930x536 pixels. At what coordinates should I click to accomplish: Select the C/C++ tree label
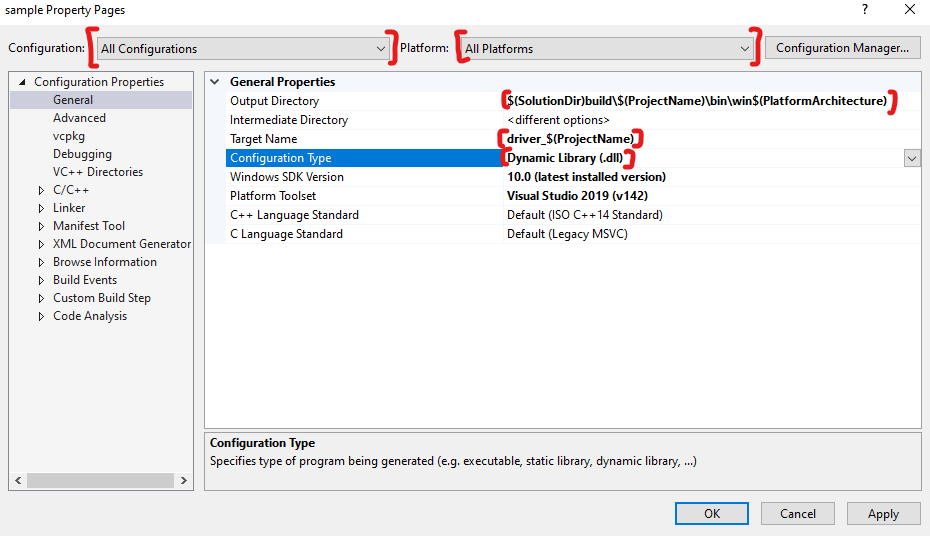pyautogui.click(x=71, y=190)
